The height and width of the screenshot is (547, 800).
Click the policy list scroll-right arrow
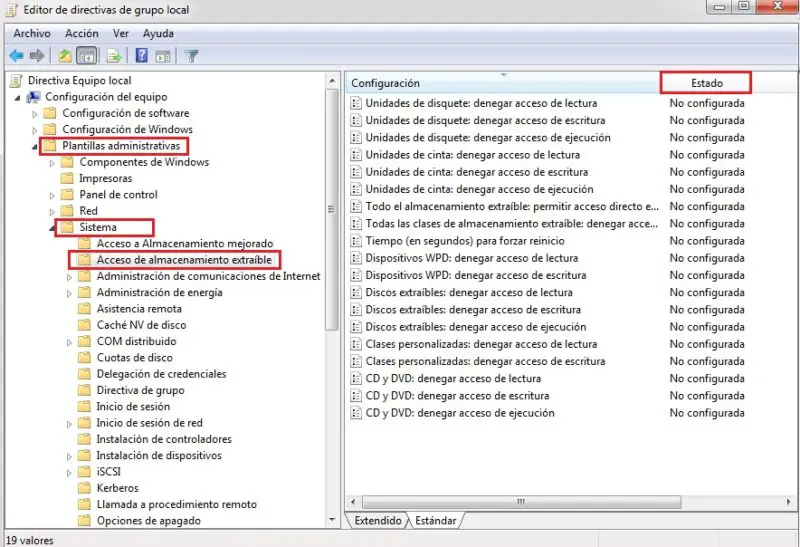789,502
